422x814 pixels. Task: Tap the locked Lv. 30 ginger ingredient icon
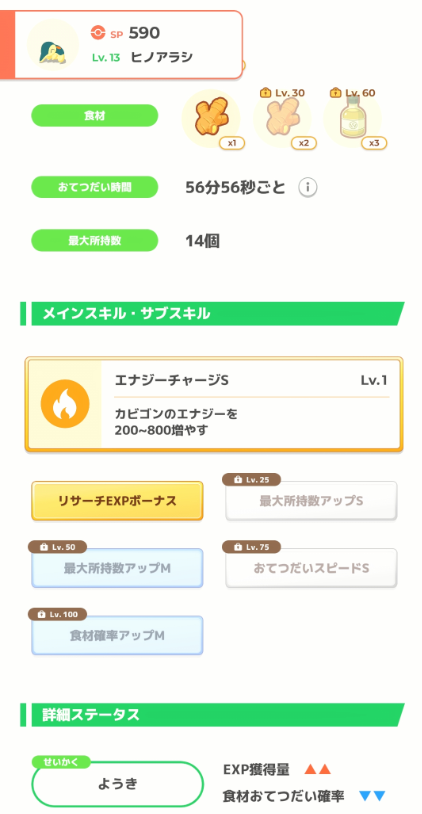282,118
